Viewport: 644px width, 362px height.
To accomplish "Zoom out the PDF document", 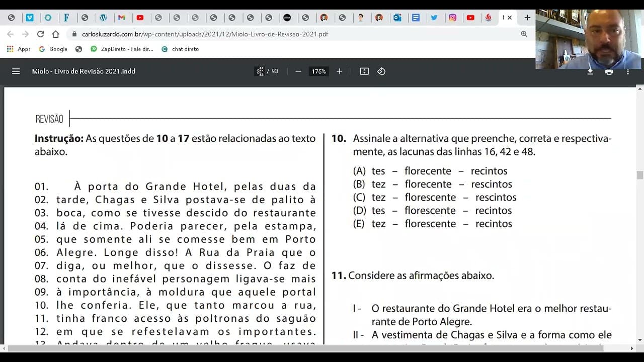I will point(298,71).
